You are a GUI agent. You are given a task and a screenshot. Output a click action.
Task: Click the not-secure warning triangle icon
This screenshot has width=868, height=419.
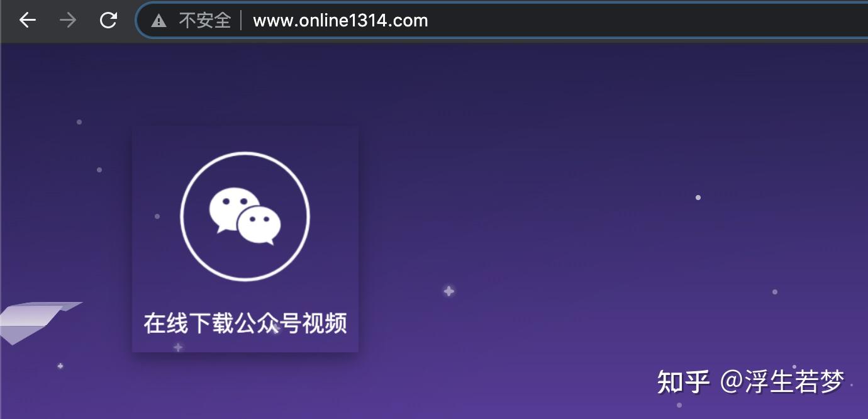pyautogui.click(x=159, y=21)
